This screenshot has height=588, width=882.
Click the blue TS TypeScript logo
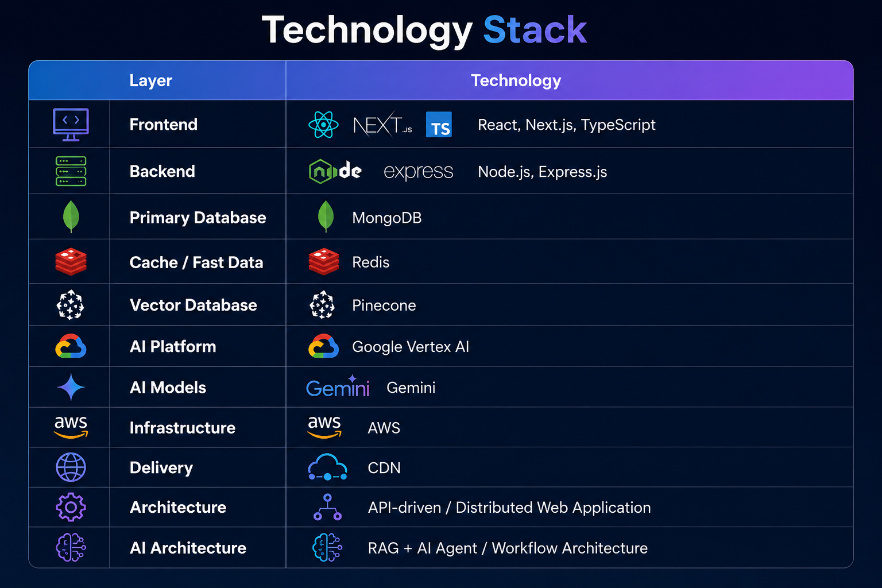pos(439,125)
